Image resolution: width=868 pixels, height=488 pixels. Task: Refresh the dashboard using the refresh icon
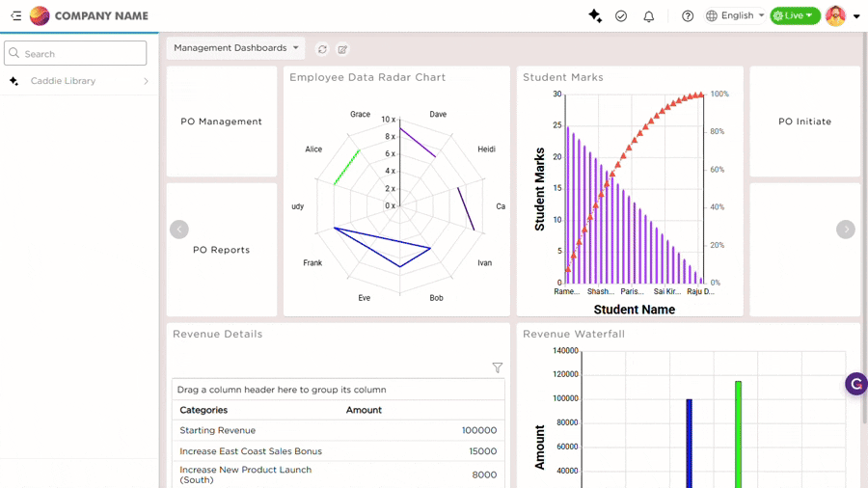322,48
